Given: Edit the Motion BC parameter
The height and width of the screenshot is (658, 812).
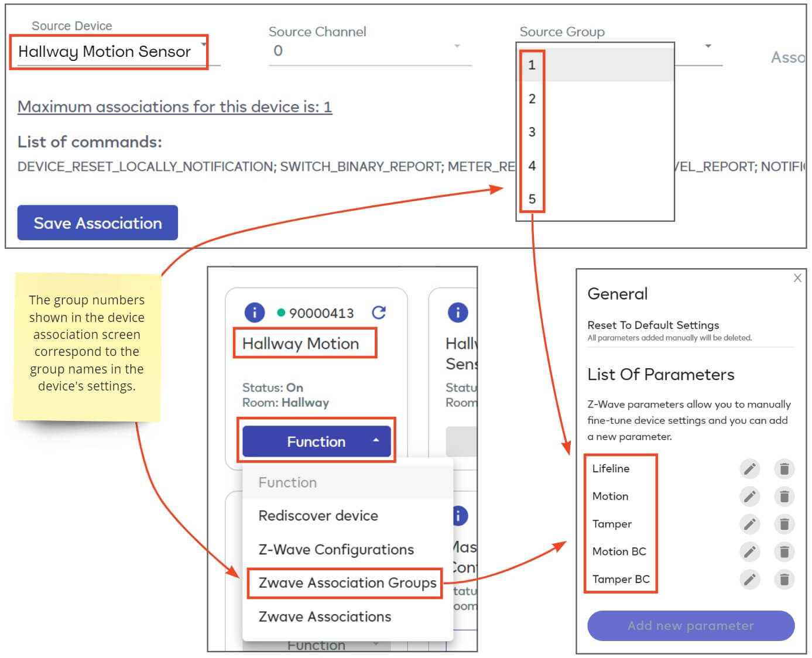Looking at the screenshot, I should point(749,551).
